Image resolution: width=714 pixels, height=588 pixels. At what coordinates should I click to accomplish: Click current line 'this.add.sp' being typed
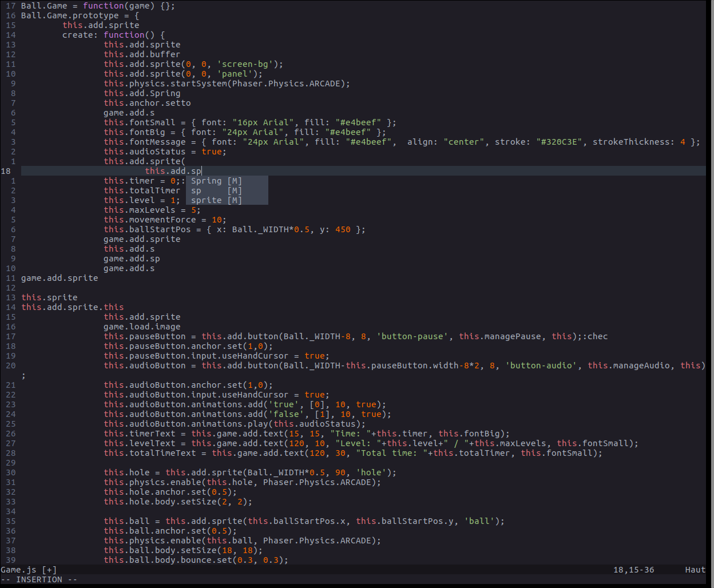[173, 171]
